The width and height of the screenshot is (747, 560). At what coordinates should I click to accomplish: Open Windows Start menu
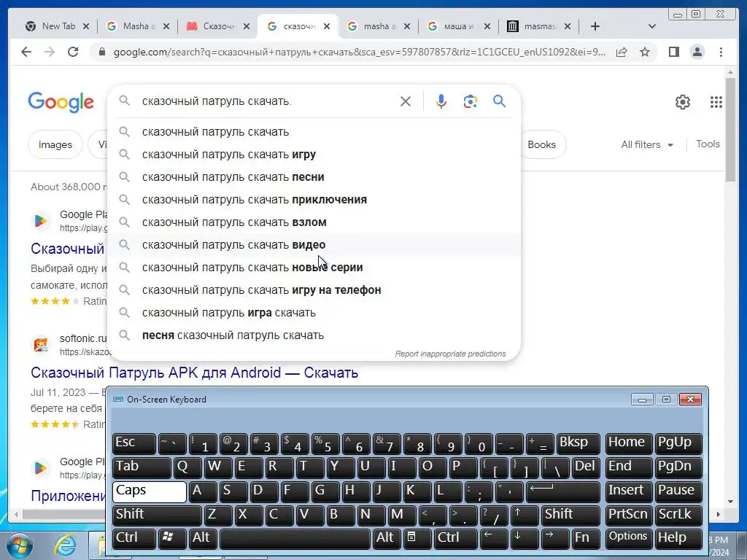19,545
